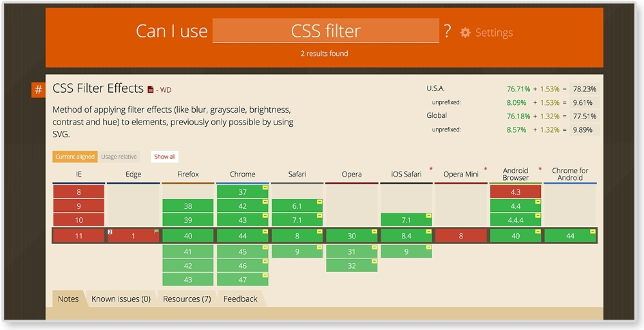Image resolution: width=644 pixels, height=330 pixels.
Task: Click the Settings gear icon
Action: 466,32
